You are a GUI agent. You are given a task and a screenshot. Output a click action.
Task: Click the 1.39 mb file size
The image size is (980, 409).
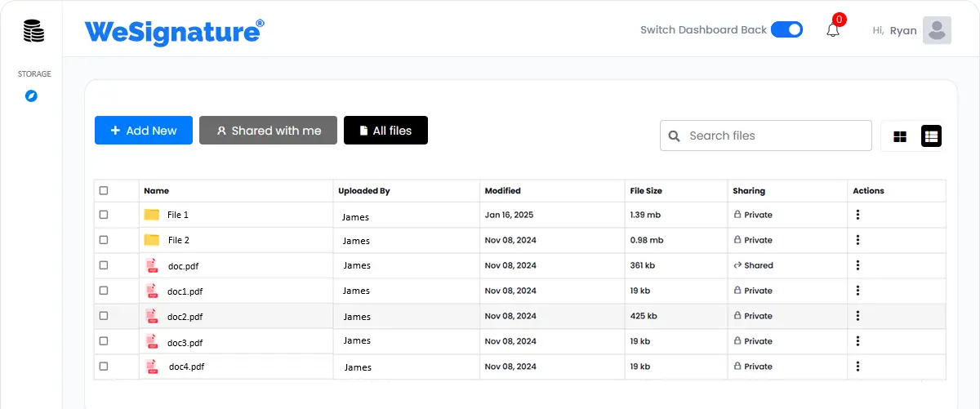[647, 215]
